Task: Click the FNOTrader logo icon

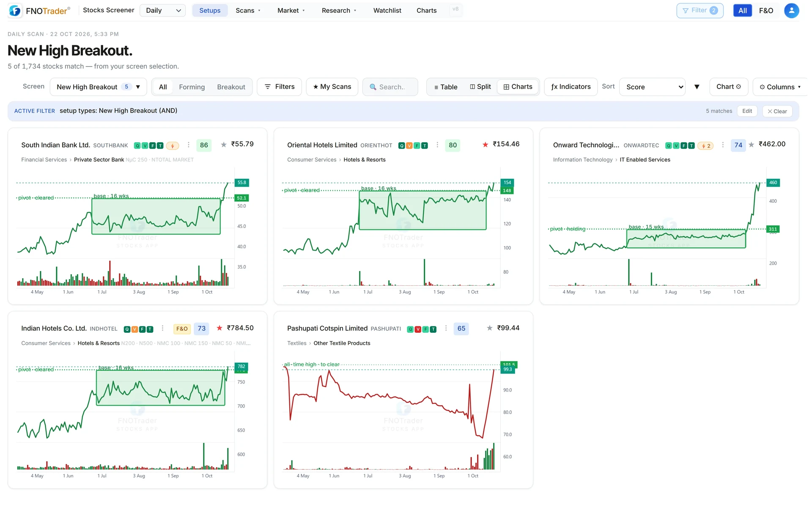Action: tap(15, 11)
